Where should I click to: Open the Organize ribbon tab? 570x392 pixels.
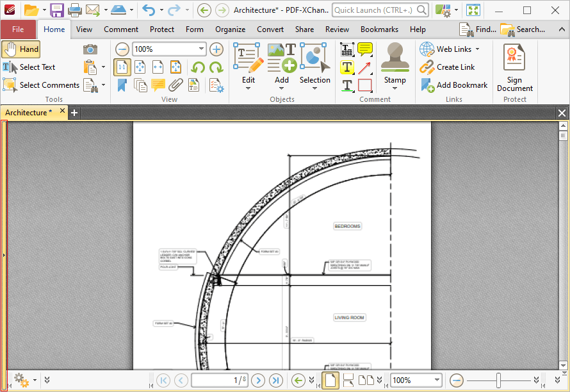230,29
